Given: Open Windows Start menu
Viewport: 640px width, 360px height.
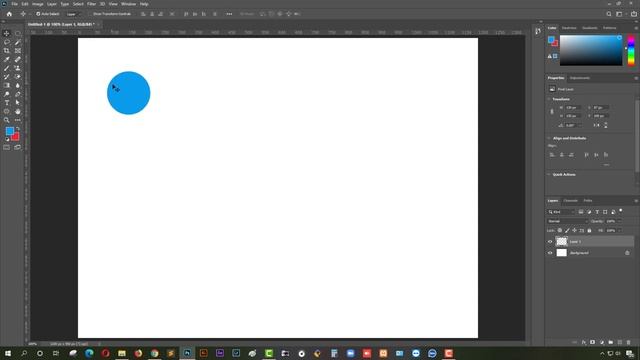Looking at the screenshot, I should tap(8, 353).
